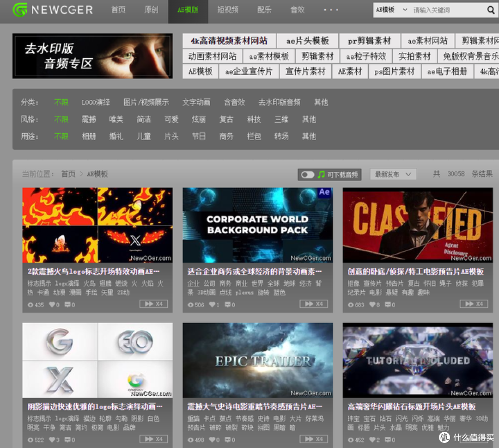Open the 最新发布 sort dropdown
The width and height of the screenshot is (499, 448).
393,174
